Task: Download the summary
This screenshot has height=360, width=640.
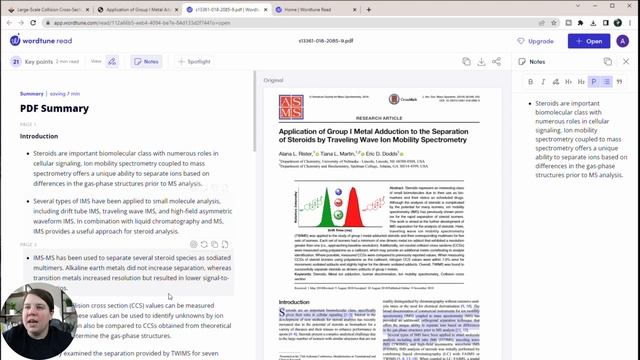Action: [x=481, y=62]
